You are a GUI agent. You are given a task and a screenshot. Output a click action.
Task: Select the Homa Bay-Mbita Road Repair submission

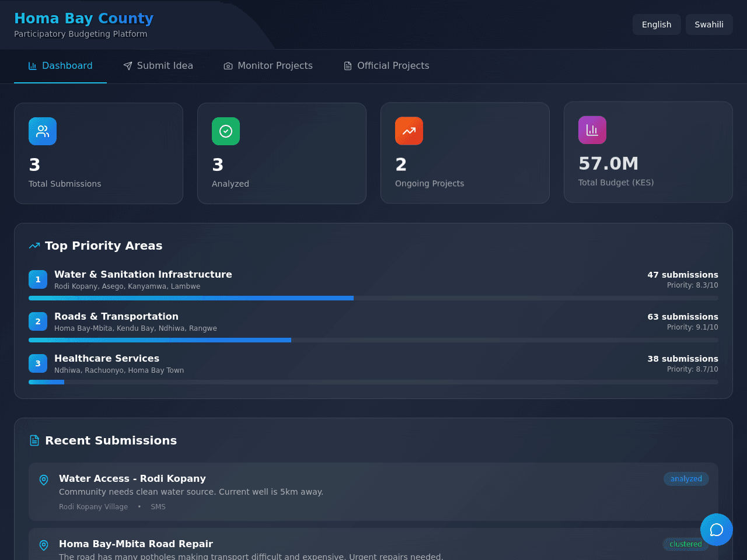click(373, 544)
